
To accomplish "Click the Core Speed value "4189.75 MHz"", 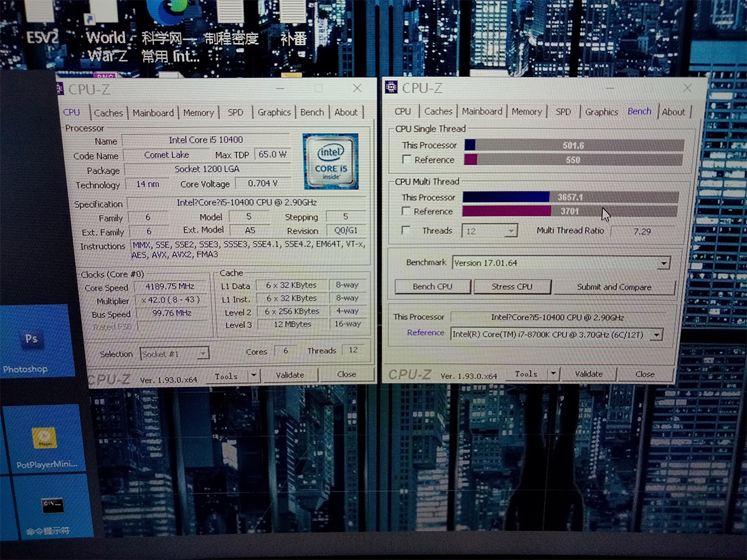I will tap(169, 287).
